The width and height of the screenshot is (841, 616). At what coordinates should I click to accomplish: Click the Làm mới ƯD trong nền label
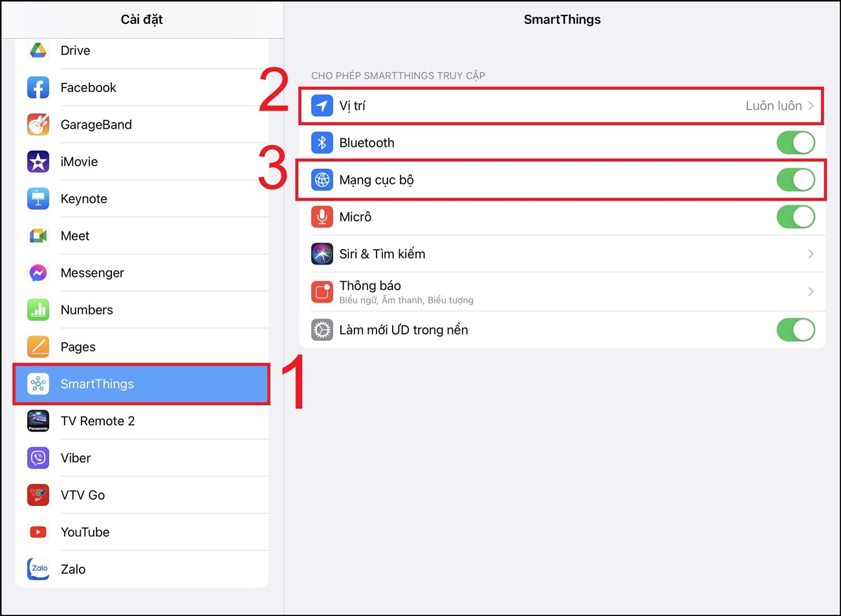(404, 330)
